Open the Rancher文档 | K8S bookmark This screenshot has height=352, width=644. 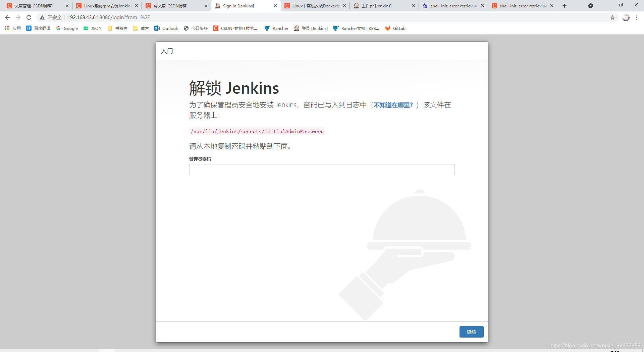coord(356,28)
